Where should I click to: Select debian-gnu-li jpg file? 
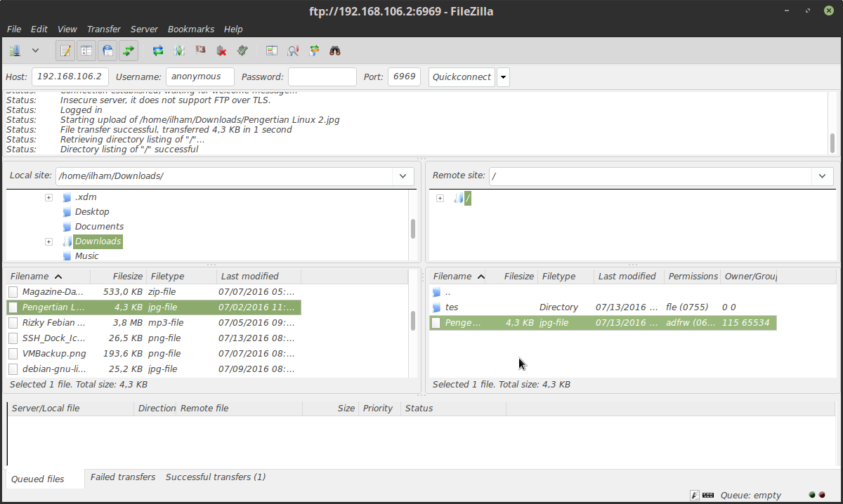coord(154,369)
